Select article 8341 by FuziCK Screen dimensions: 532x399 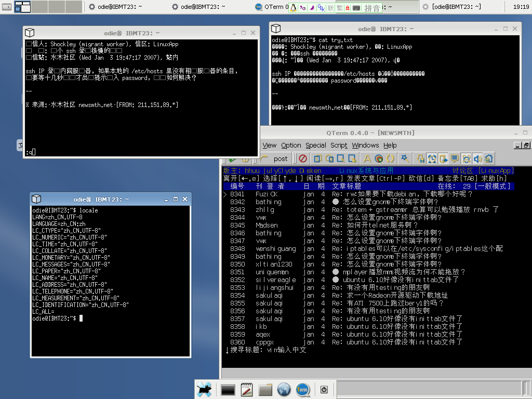[368, 194]
